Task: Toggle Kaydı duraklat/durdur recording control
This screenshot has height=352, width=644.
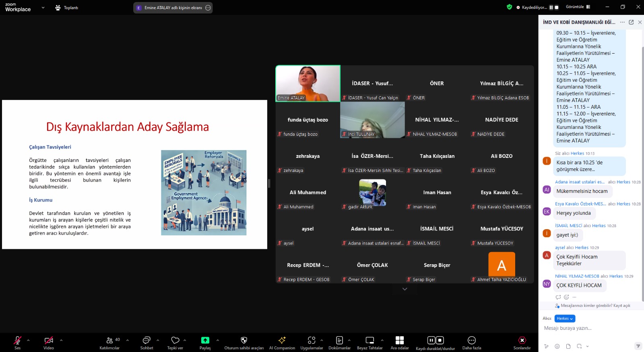Action: click(x=435, y=341)
